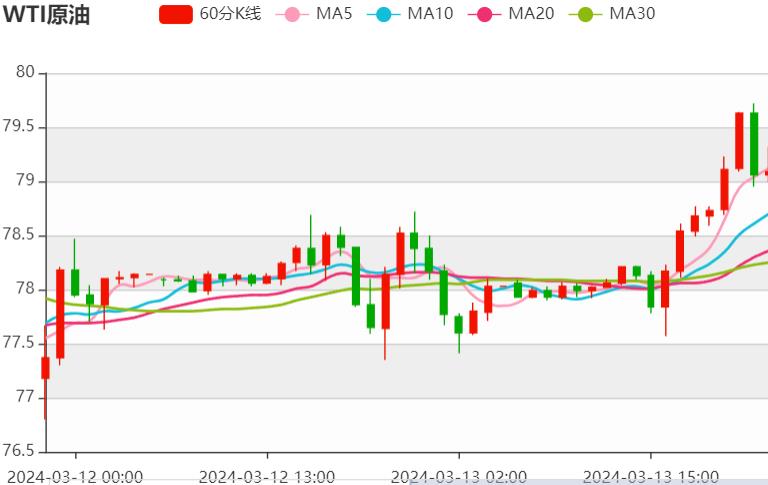The width and height of the screenshot is (768, 485).
Task: Toggle the MA20 line legend
Action: (x=511, y=14)
